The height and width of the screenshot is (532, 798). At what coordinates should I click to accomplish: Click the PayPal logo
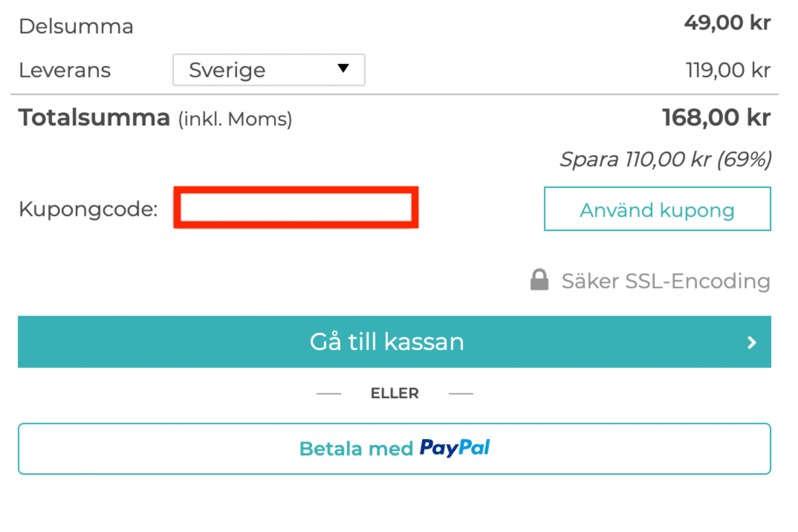click(x=455, y=448)
